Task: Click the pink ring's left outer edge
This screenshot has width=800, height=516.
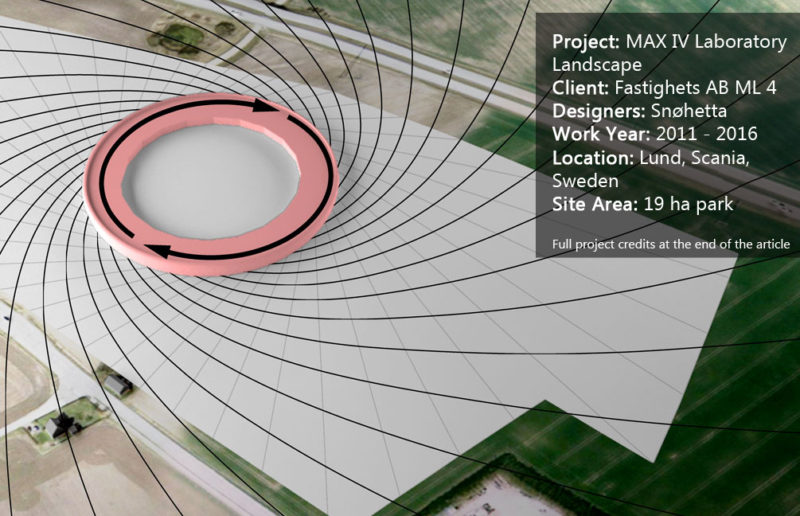Action: pos(93,183)
